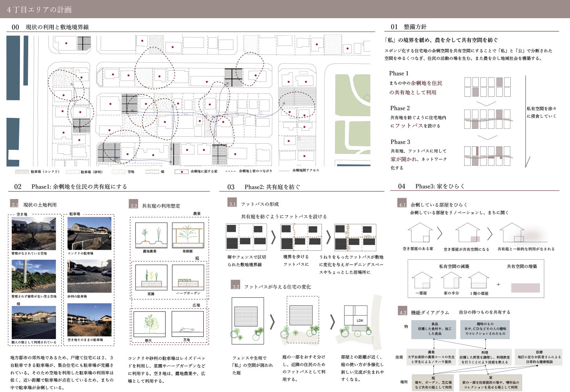Screen dimensions: 570x392
Task: Click the 塀やフェンスで区切られた敷地境界線 diagram
Action: click(246, 237)
